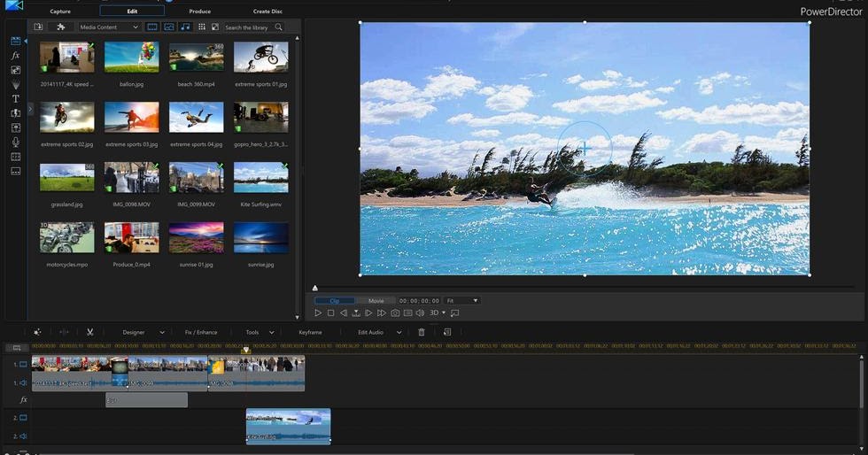Click the more functions icon beside trash
868x455 pixels.
447,332
